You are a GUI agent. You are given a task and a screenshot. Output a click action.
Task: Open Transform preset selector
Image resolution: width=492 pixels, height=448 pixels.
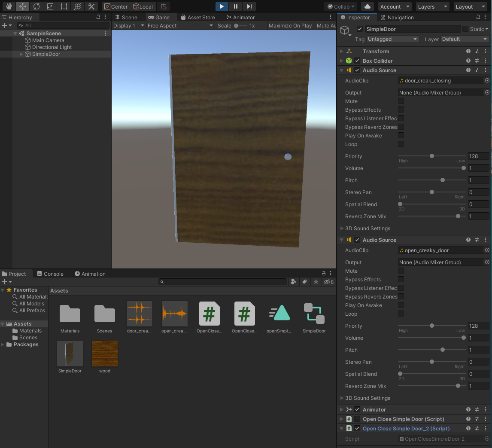pyautogui.click(x=477, y=51)
